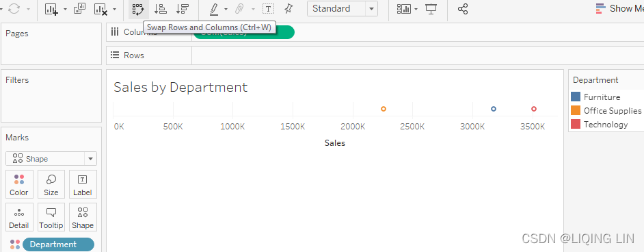Click the Size button in Marks
The image size is (644, 252).
(51, 184)
